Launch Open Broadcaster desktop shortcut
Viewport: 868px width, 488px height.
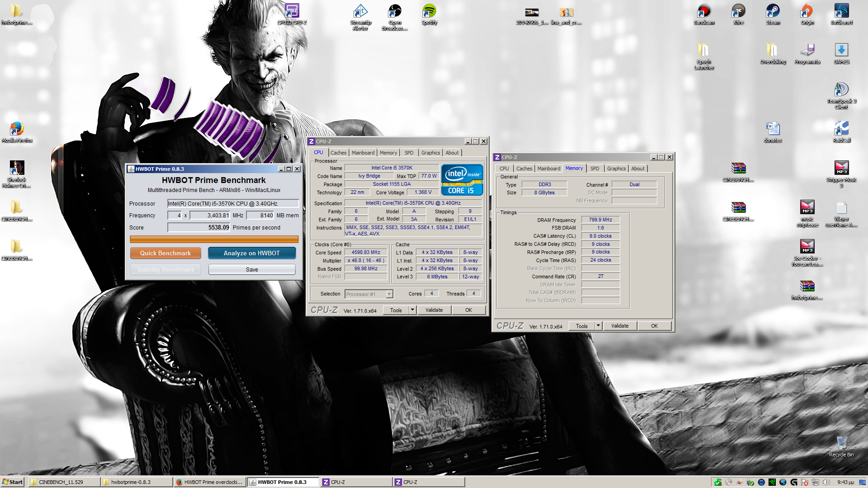click(x=395, y=17)
